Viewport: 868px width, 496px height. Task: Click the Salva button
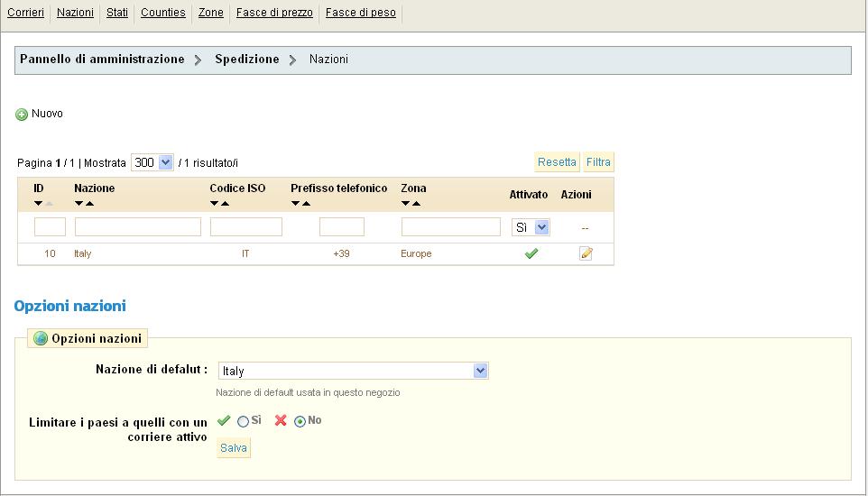(x=234, y=448)
